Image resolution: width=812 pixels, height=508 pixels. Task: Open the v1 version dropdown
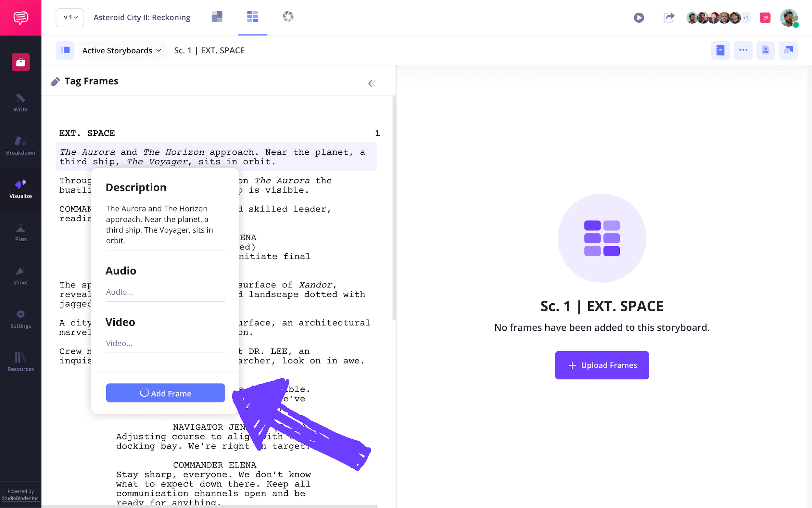point(70,18)
